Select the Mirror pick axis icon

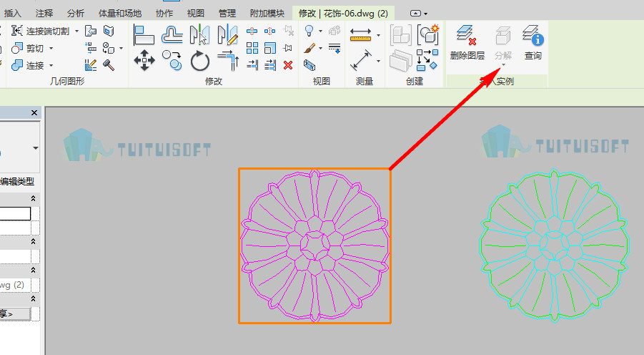point(200,34)
